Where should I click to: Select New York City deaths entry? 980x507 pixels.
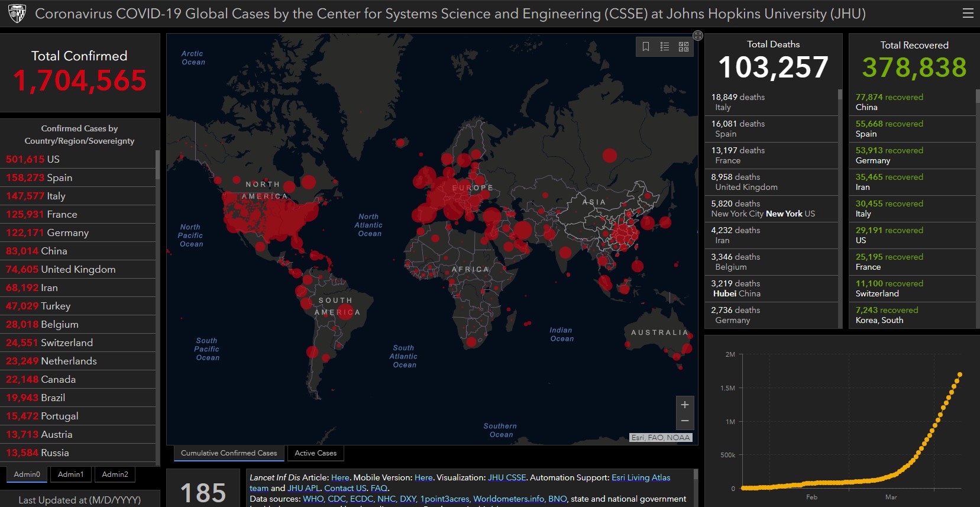point(771,208)
